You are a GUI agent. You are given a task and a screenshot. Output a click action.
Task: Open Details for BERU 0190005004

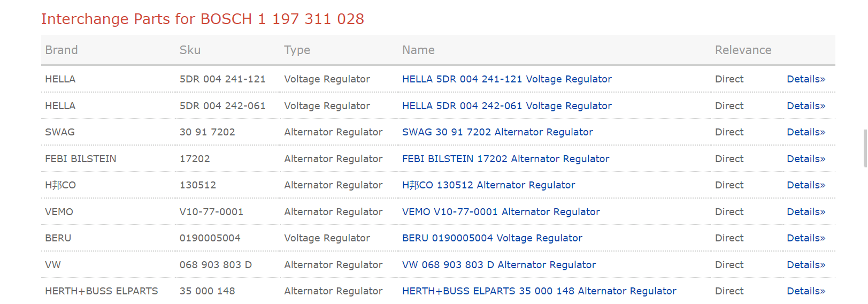805,238
